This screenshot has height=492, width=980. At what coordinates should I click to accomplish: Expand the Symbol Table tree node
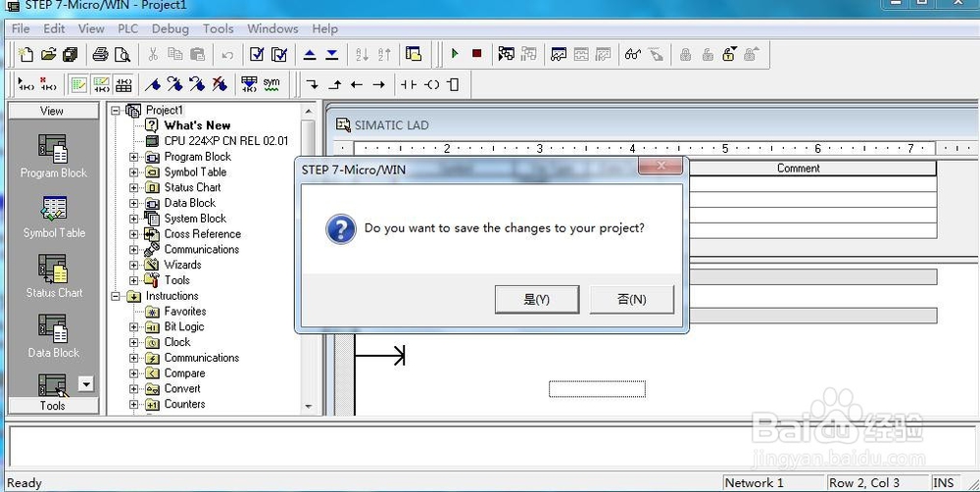click(133, 172)
